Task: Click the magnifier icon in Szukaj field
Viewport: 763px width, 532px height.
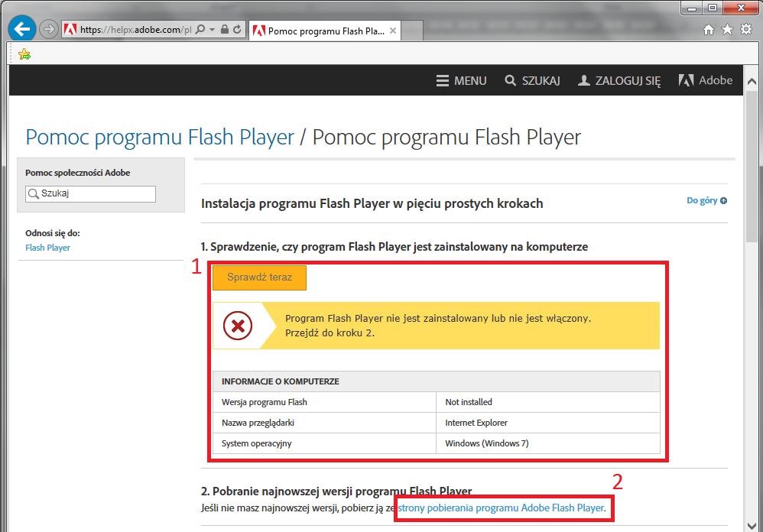Action: click(x=33, y=193)
